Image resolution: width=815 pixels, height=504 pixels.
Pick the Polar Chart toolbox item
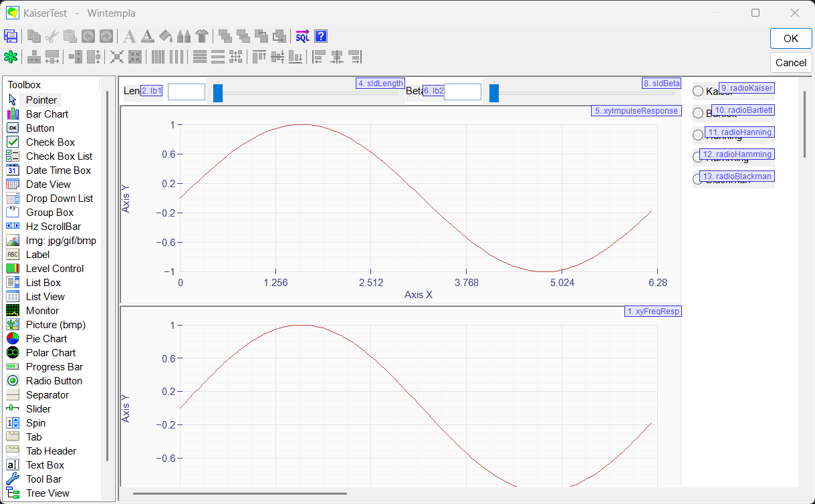pyautogui.click(x=51, y=352)
